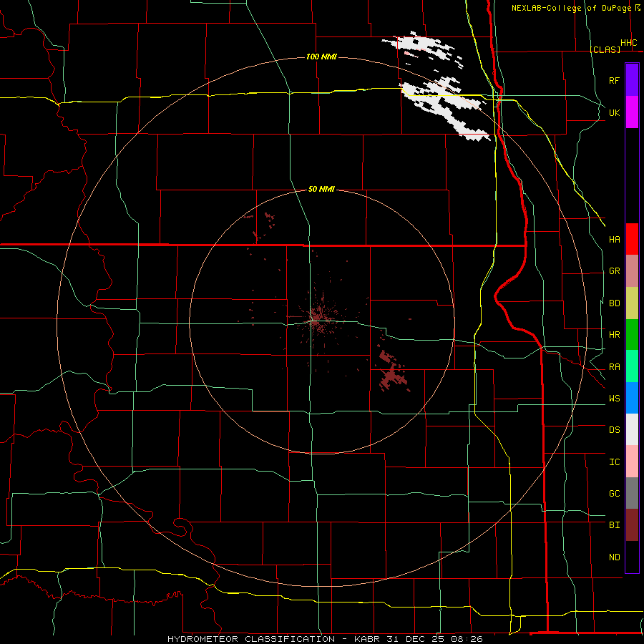Click the GR legend label
Screen dimensions: 644x644
pyautogui.click(x=614, y=271)
